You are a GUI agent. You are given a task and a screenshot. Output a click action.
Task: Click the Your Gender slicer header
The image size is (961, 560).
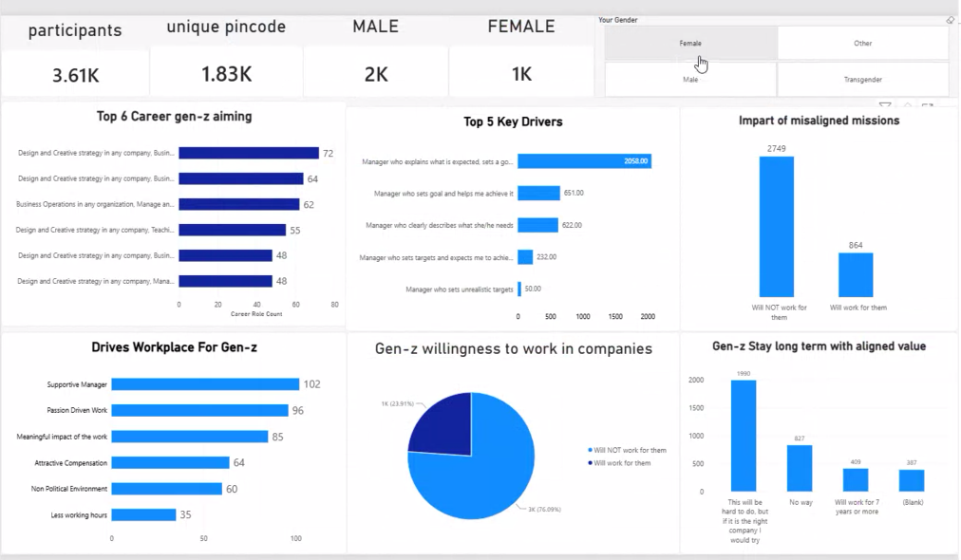[618, 20]
